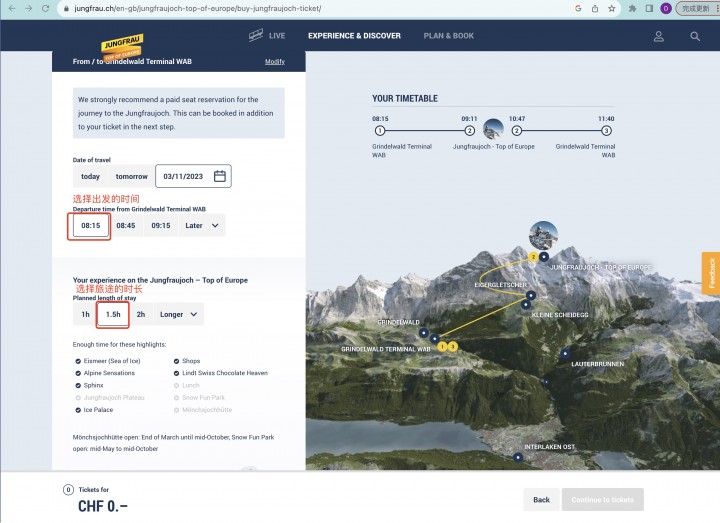Select tomorrow as date of travel
Viewport: 720px width, 523px height.
(131, 176)
